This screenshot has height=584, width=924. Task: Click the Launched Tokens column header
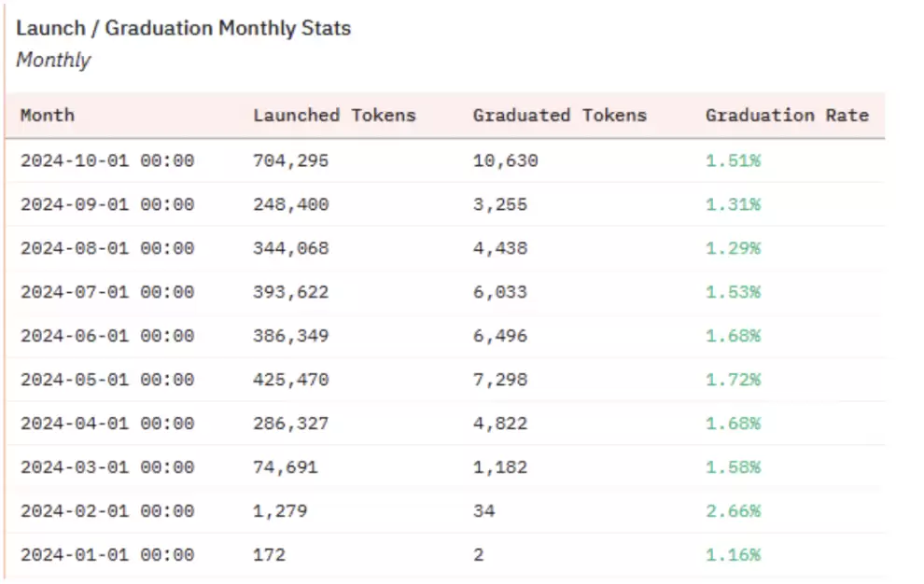(x=334, y=116)
